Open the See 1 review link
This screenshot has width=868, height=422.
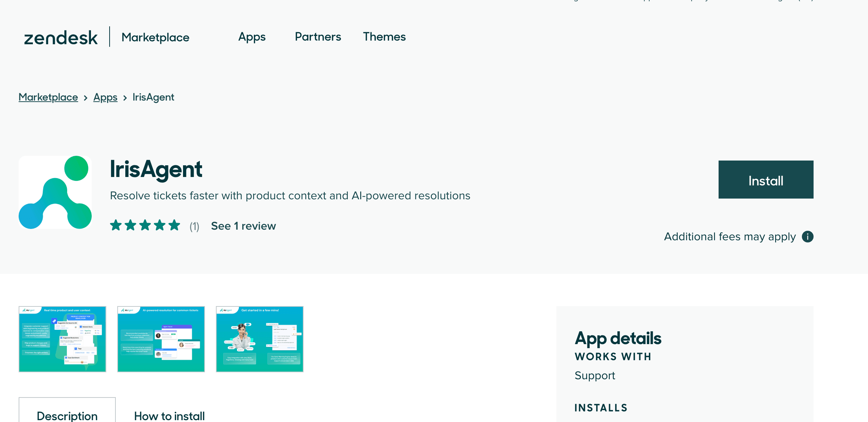click(x=243, y=226)
